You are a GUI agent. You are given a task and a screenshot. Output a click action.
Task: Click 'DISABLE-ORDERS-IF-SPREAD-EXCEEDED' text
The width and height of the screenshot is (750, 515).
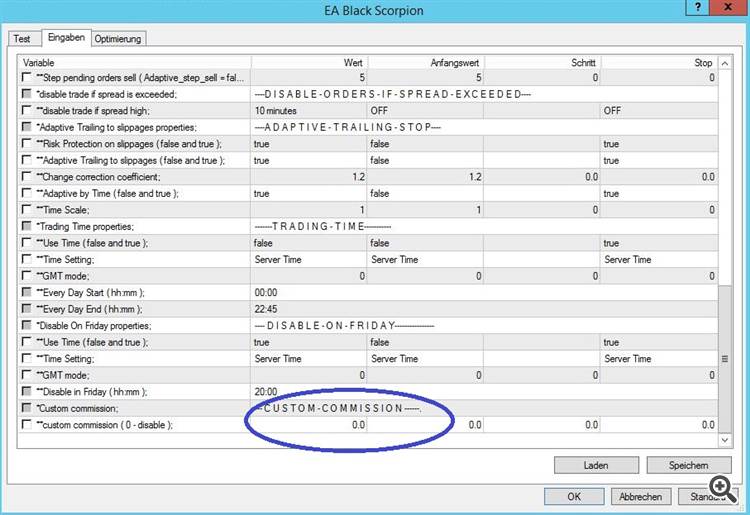coord(393,94)
